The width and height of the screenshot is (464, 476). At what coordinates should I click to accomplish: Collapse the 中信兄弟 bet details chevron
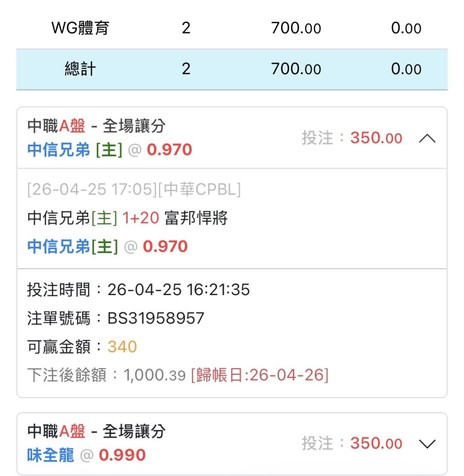pos(427,138)
